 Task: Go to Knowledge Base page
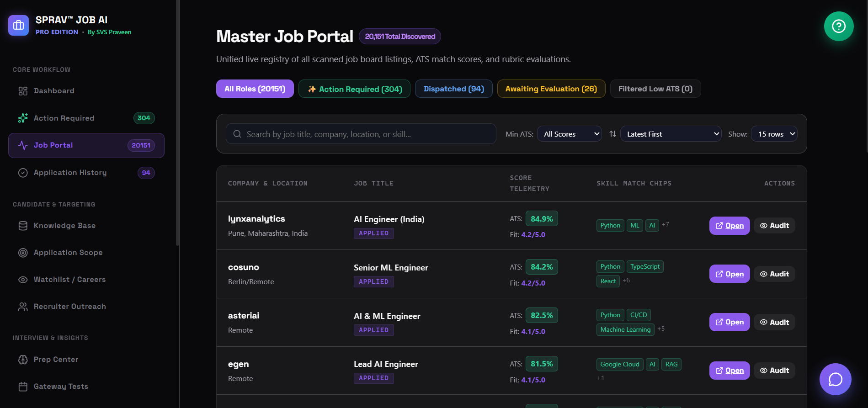(x=86, y=226)
